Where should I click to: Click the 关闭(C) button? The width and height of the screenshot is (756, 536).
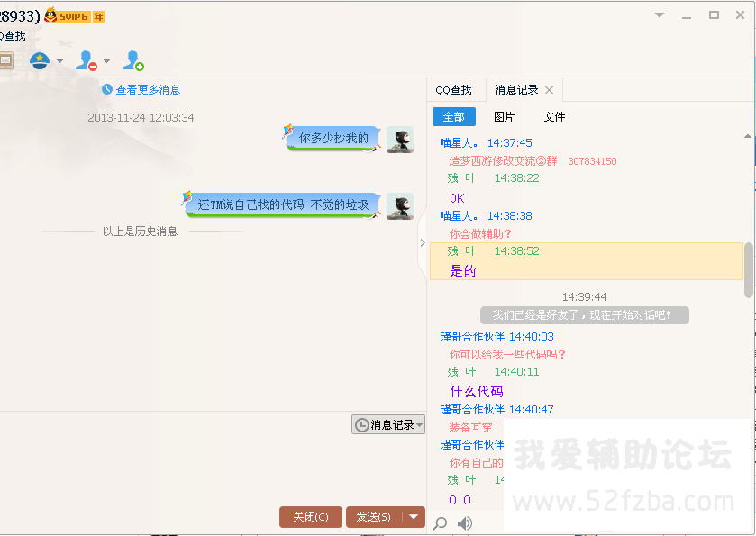[311, 517]
